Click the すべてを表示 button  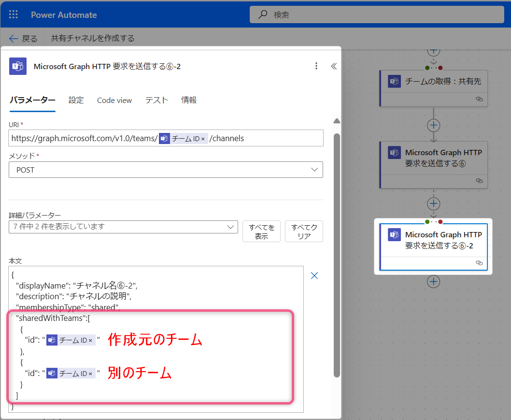[x=261, y=232]
